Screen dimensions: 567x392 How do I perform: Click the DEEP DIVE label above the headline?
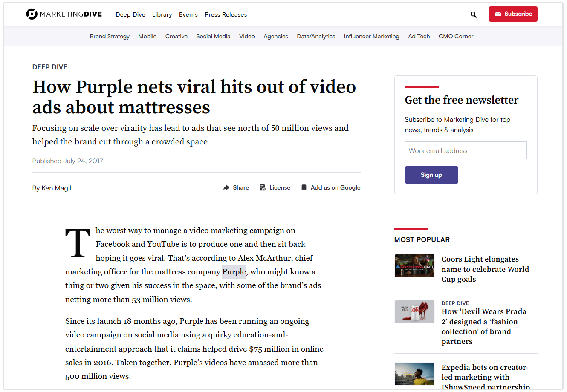point(50,67)
